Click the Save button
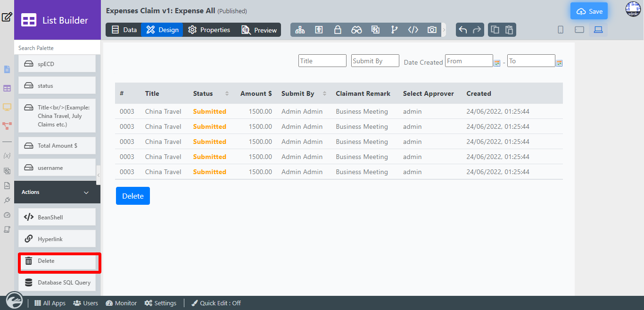The image size is (644, 310). 589,11
